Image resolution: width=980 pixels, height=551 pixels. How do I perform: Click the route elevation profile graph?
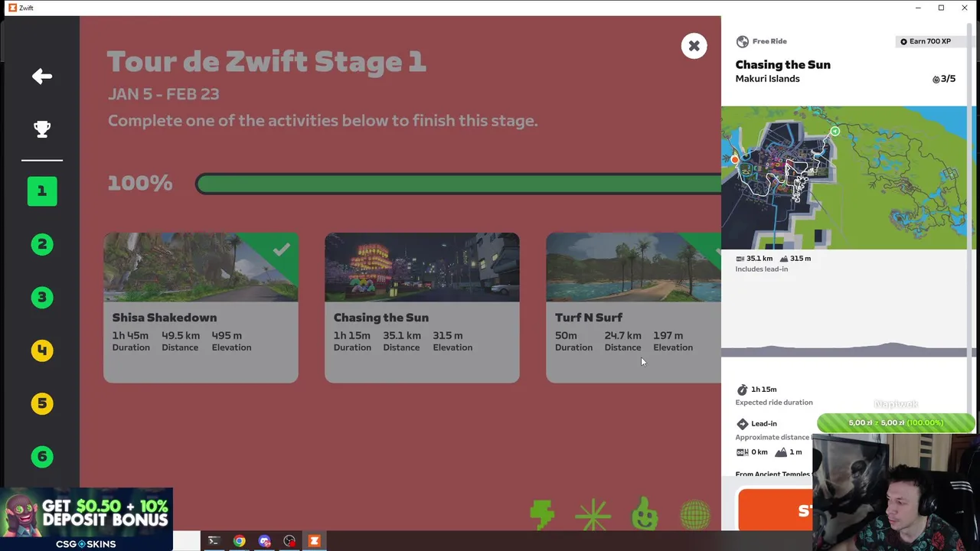point(844,349)
